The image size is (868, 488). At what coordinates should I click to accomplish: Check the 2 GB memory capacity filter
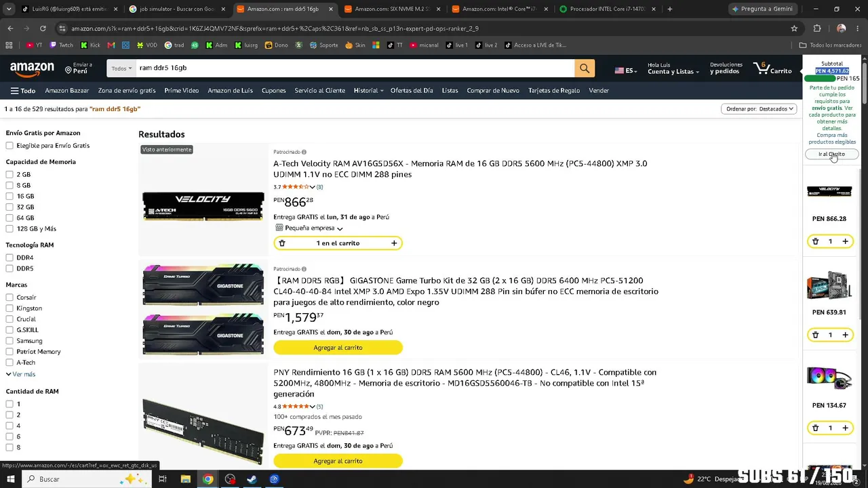9,175
